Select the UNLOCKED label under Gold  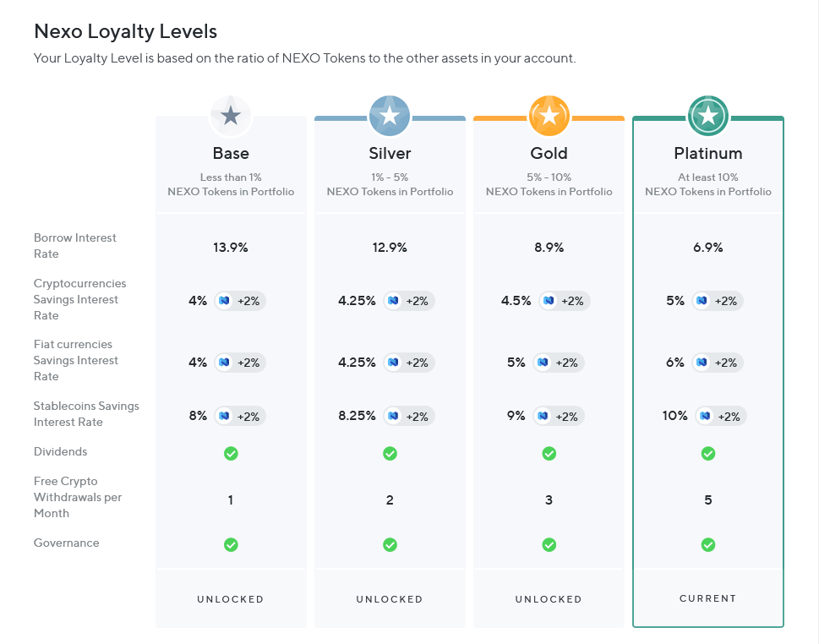549,599
